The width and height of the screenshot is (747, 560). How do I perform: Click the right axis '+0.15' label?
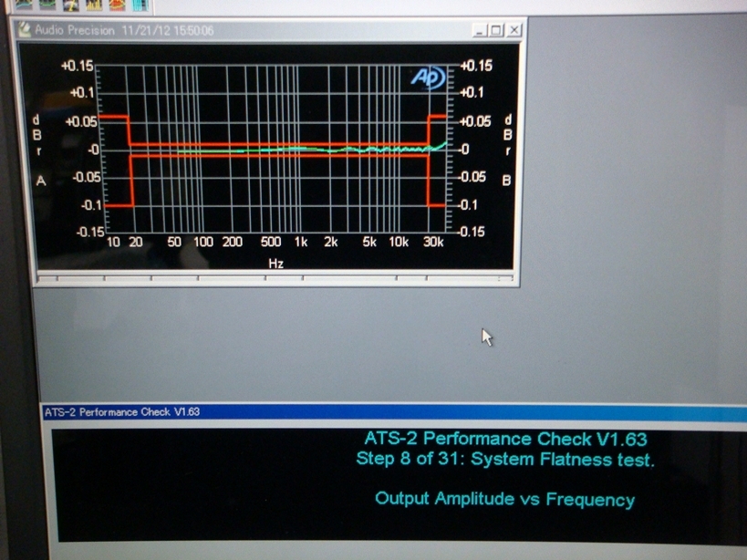476,66
